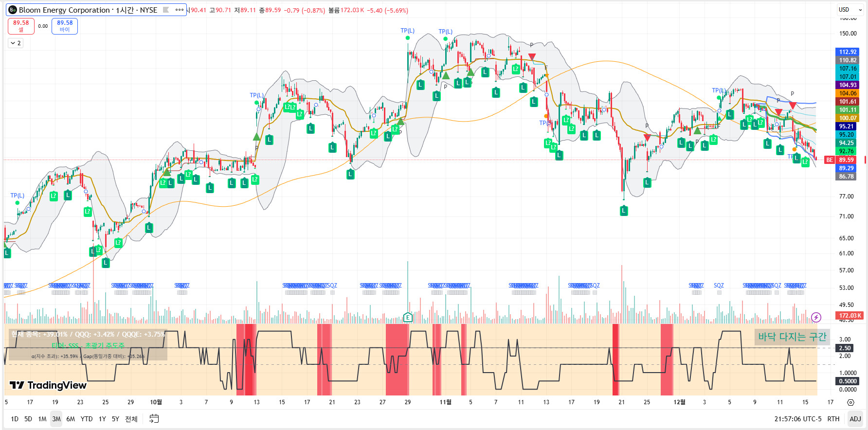The height and width of the screenshot is (430, 868).
Task: Select the 1M date range
Action: (42, 419)
